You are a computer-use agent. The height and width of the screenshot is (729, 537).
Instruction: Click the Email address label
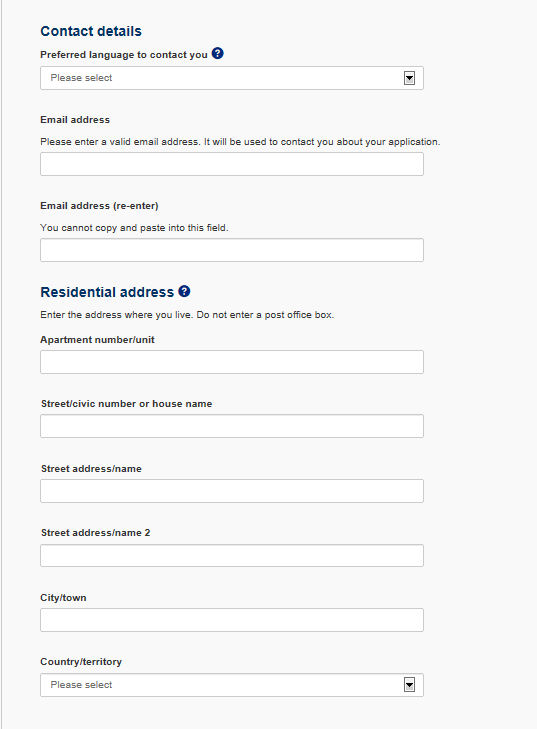click(x=75, y=120)
